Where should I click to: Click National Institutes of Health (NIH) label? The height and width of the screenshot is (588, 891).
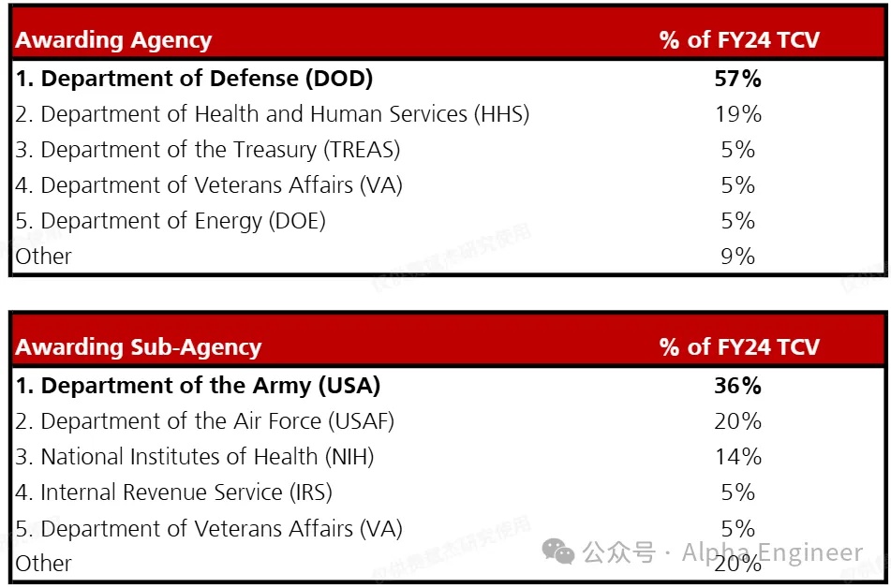coord(194,457)
